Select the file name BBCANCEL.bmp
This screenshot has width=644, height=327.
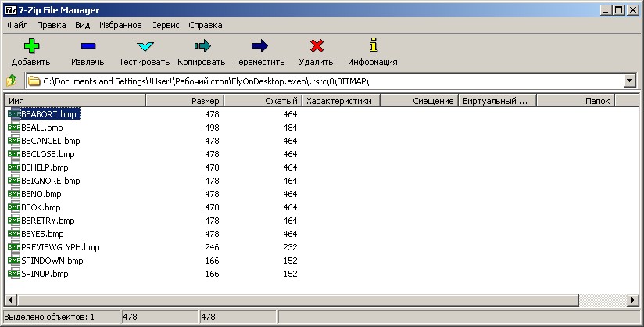(51, 141)
